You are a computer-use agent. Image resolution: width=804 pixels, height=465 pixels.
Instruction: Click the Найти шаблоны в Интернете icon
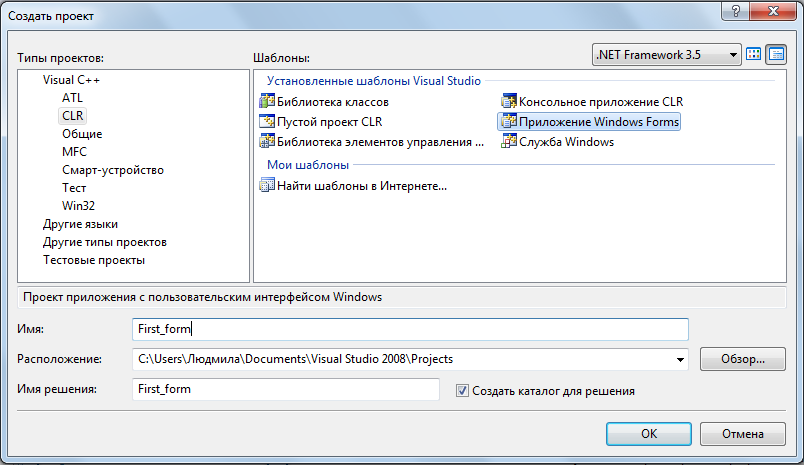pyautogui.click(x=267, y=185)
